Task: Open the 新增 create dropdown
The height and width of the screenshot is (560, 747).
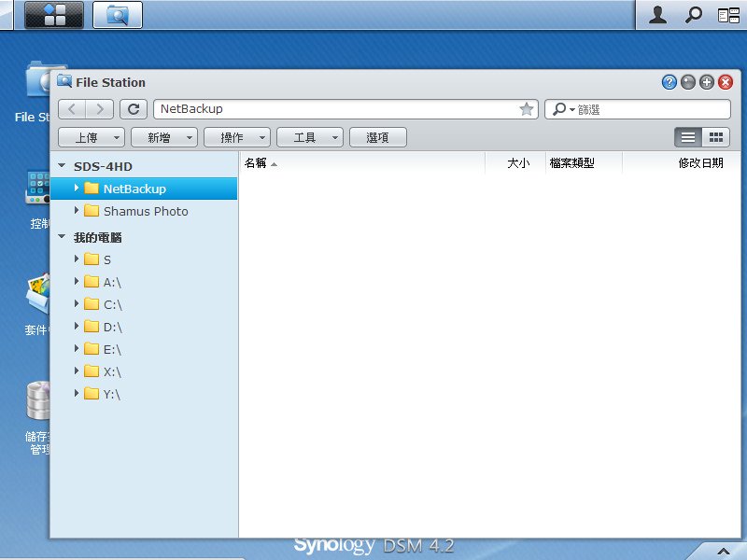Action: [164, 137]
